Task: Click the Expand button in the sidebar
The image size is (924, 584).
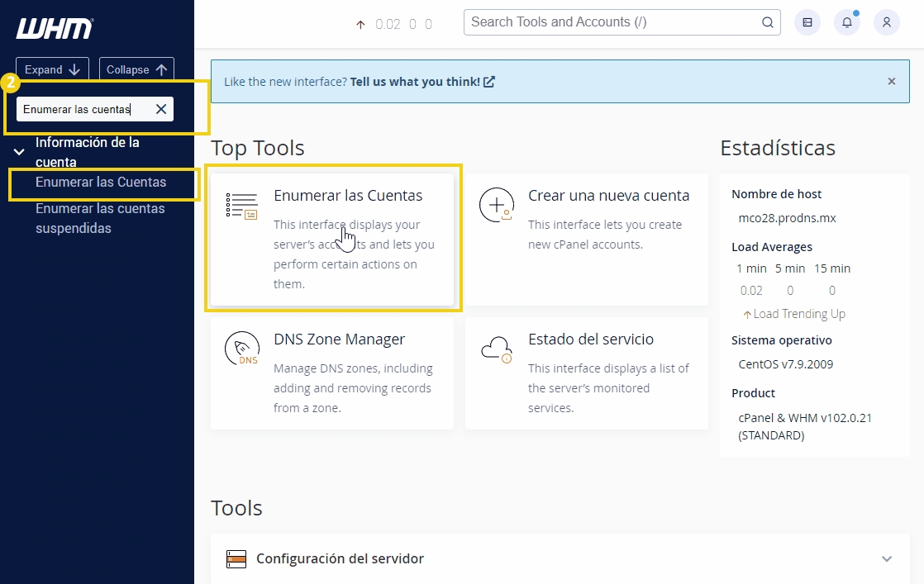Action: tap(51, 69)
